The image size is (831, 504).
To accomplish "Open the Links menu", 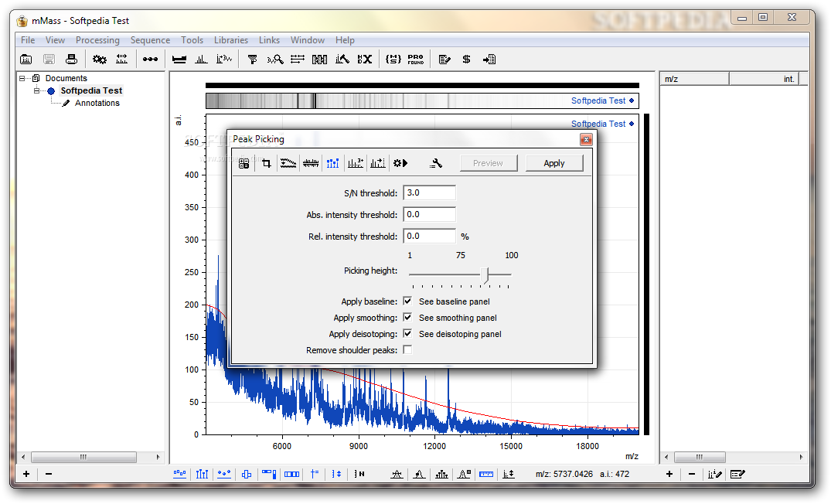I will [269, 40].
